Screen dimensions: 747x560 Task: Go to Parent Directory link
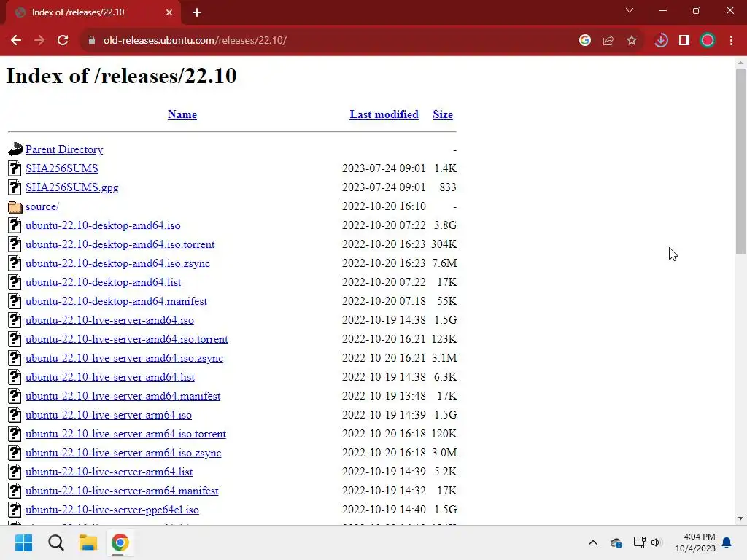tap(64, 149)
